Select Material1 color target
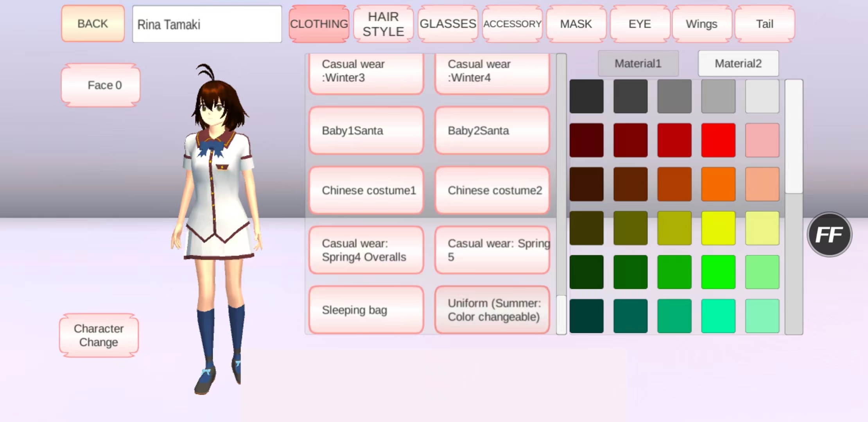868x422 pixels. [x=638, y=63]
